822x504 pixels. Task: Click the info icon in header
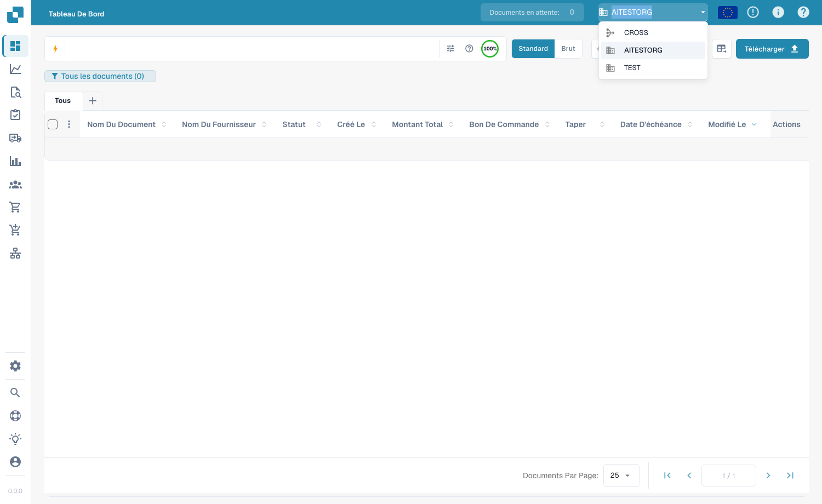click(778, 12)
